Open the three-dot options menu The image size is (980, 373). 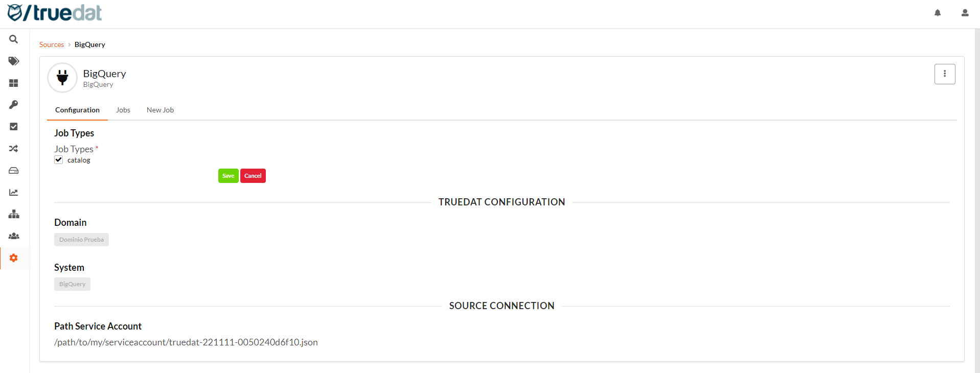click(x=944, y=74)
